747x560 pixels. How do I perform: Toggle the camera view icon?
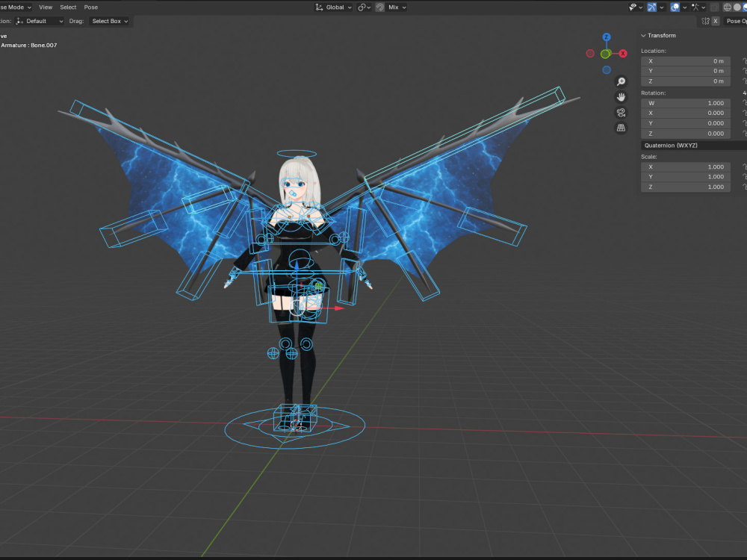point(621,113)
